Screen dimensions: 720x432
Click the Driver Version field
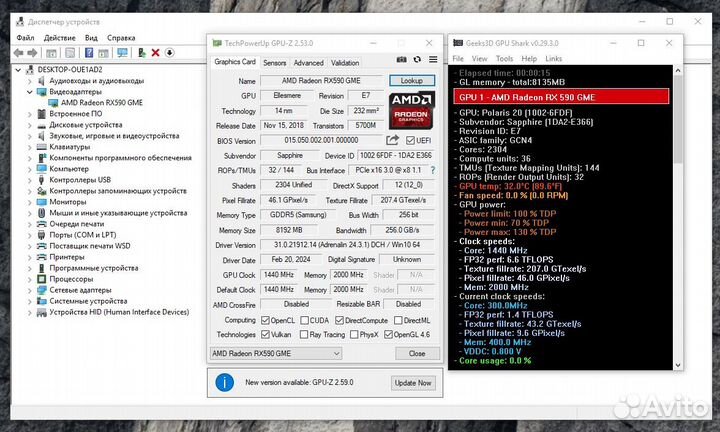click(x=347, y=245)
